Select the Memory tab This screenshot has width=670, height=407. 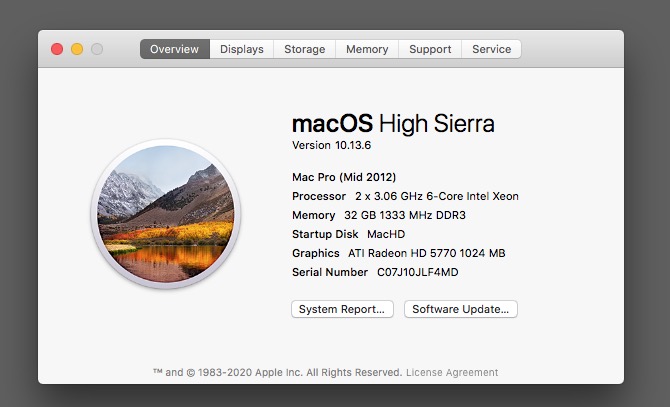pyautogui.click(x=367, y=49)
